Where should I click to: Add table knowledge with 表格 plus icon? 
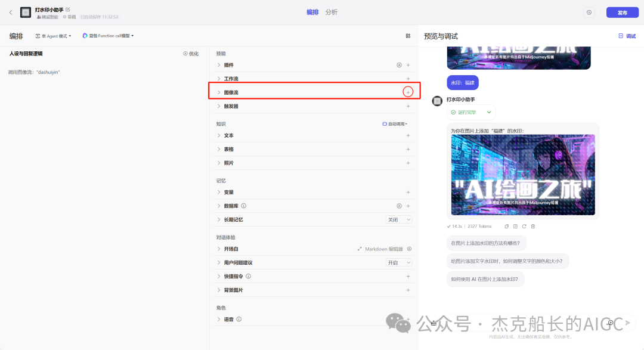coord(408,149)
